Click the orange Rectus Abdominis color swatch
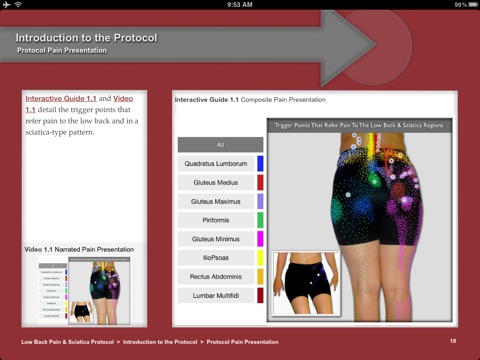This screenshot has width=480, height=360. point(260,277)
